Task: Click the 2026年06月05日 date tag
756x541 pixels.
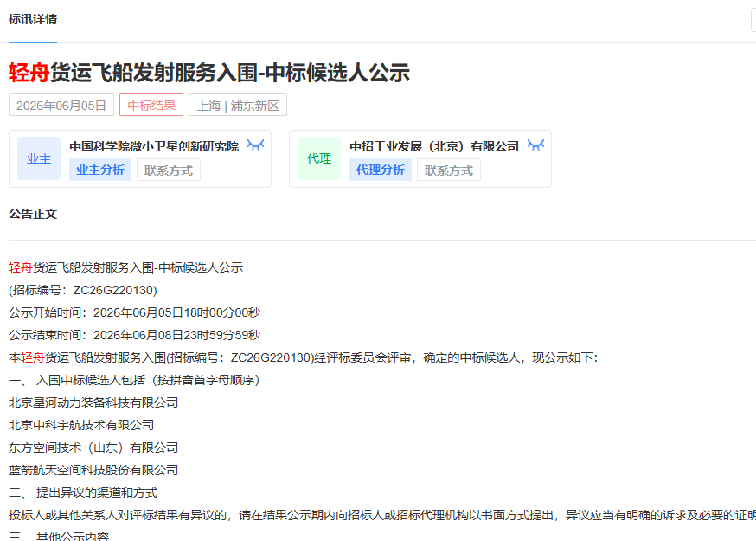Action: [x=61, y=106]
